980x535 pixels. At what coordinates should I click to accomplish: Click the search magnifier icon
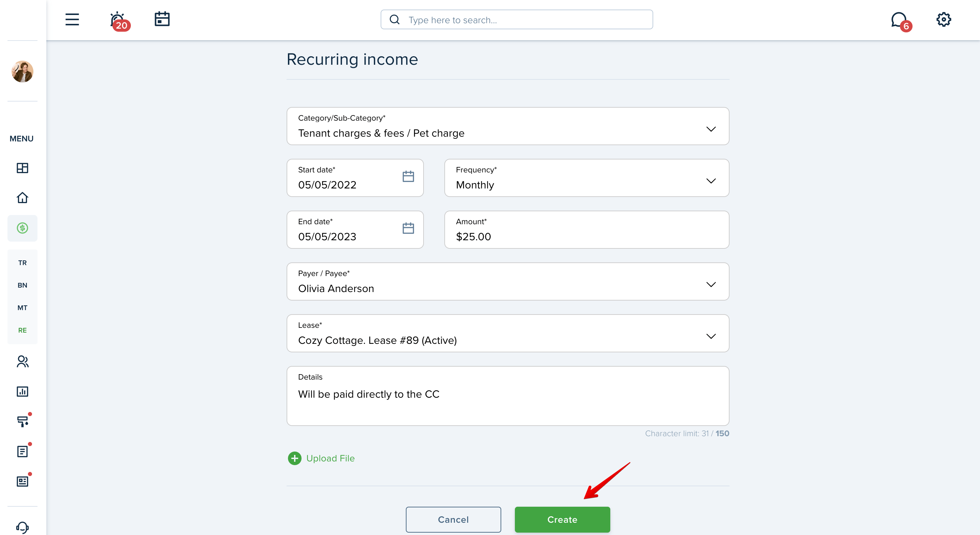point(395,19)
